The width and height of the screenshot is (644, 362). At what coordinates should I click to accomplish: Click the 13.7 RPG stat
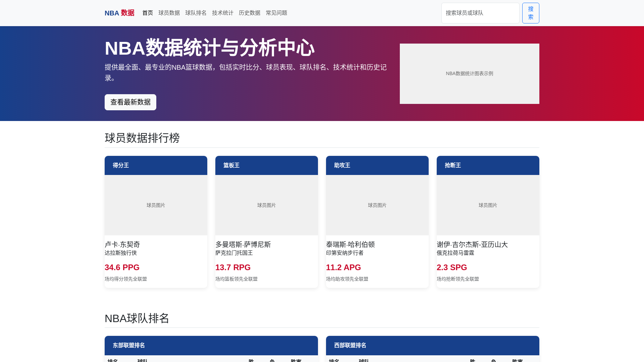pos(233,267)
